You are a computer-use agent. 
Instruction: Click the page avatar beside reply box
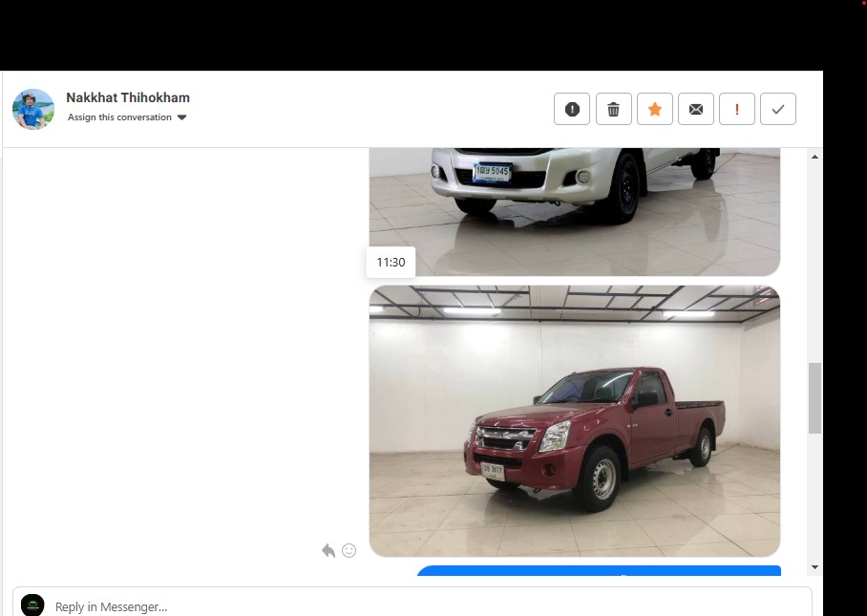(x=32, y=605)
